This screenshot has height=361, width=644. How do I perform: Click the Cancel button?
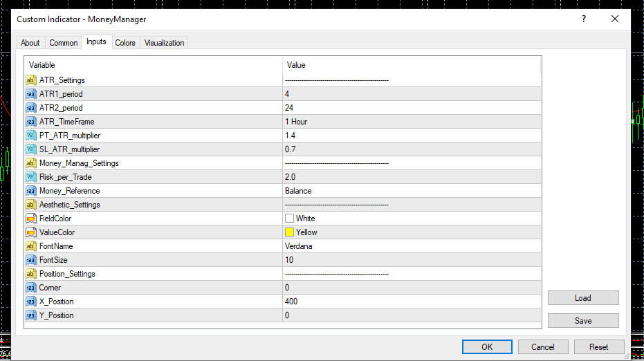543,346
